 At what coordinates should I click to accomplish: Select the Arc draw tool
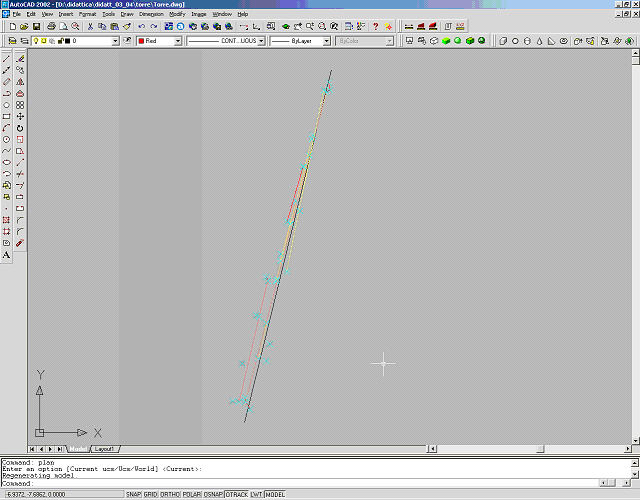(7, 128)
